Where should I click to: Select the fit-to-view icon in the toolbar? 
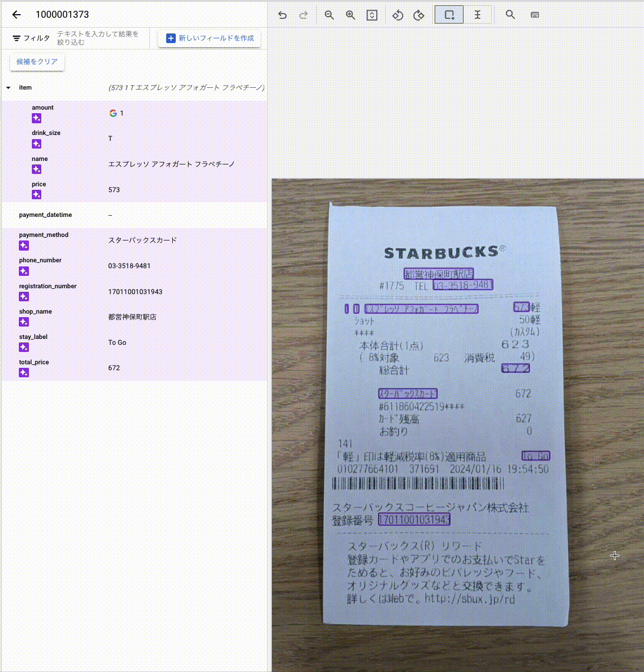point(372,15)
